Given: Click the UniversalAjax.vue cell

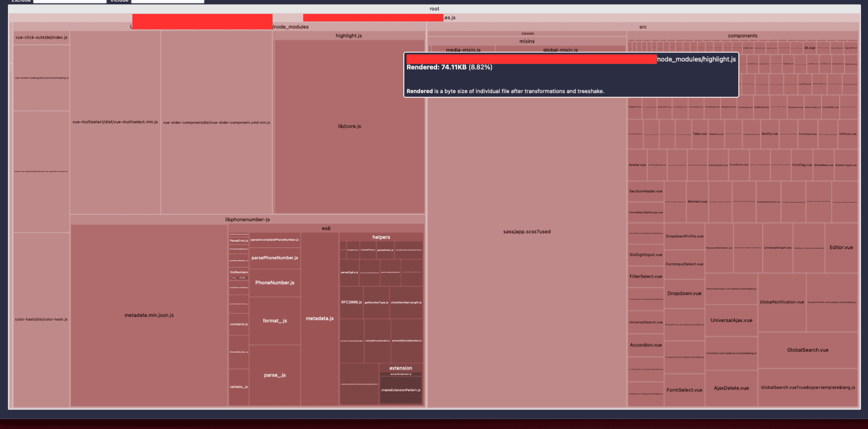Looking at the screenshot, I should pyautogui.click(x=731, y=320).
